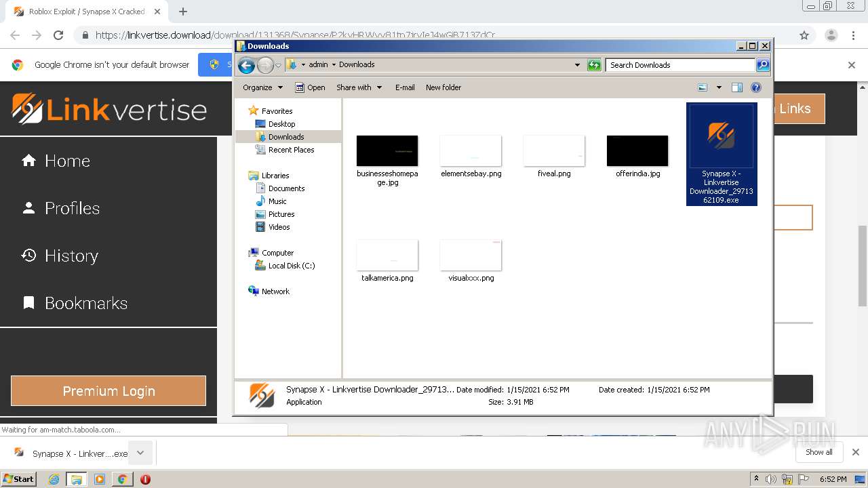Open Chrome three-dot menu

click(x=854, y=35)
